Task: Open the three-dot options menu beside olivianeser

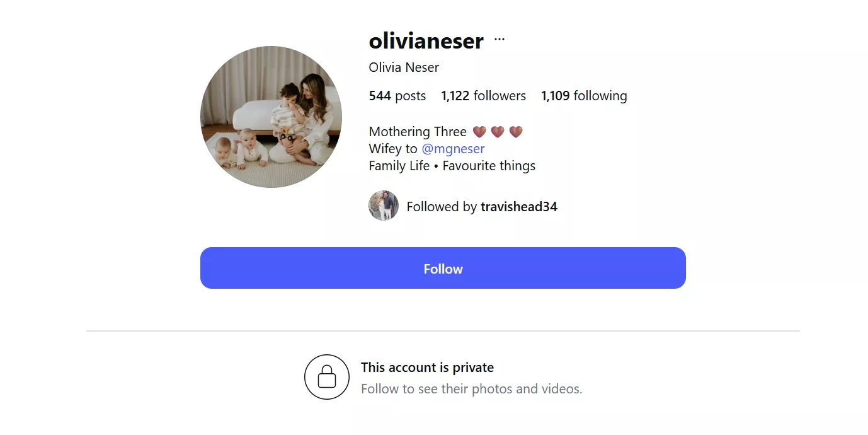Action: 500,39
